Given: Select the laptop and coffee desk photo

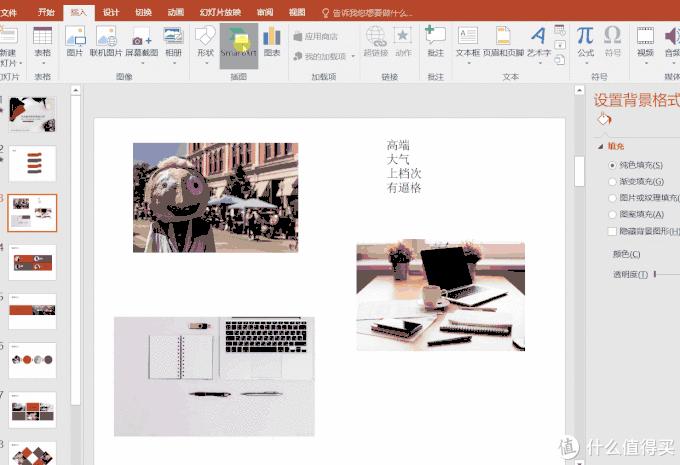Looking at the screenshot, I should [x=441, y=296].
